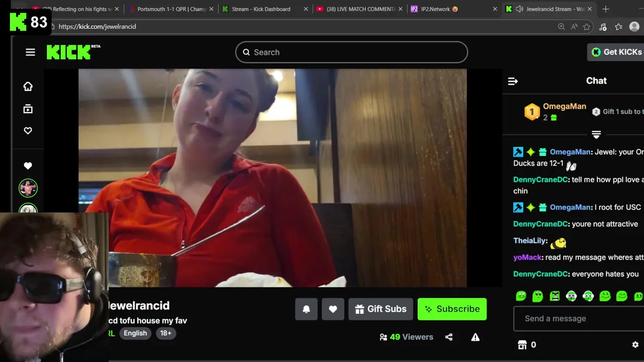The height and width of the screenshot is (362, 644).
Task: Click browser zoom magnifier icon
Action: [561, 27]
